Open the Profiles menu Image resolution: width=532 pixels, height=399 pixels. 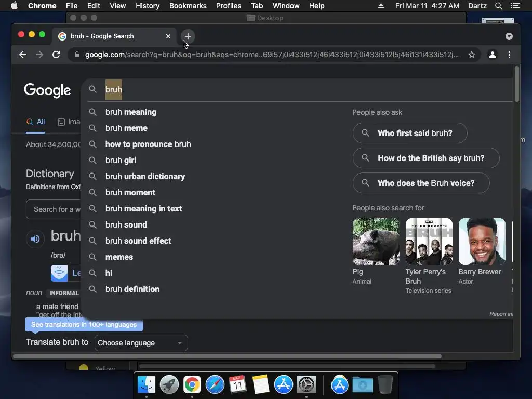(x=229, y=6)
